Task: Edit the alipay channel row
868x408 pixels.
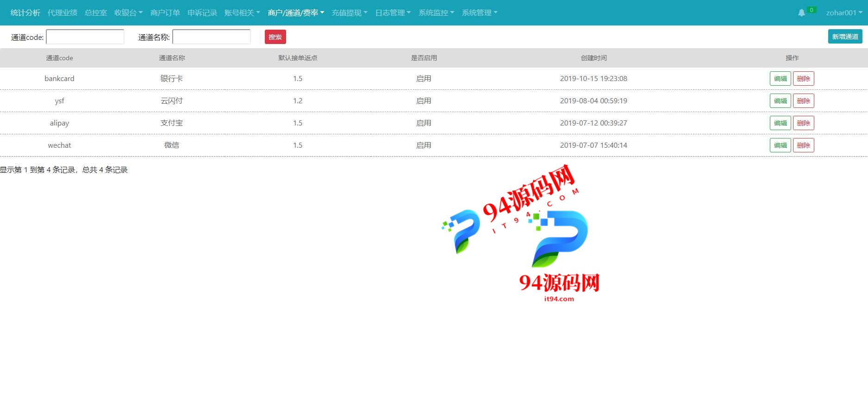Action: (x=781, y=123)
